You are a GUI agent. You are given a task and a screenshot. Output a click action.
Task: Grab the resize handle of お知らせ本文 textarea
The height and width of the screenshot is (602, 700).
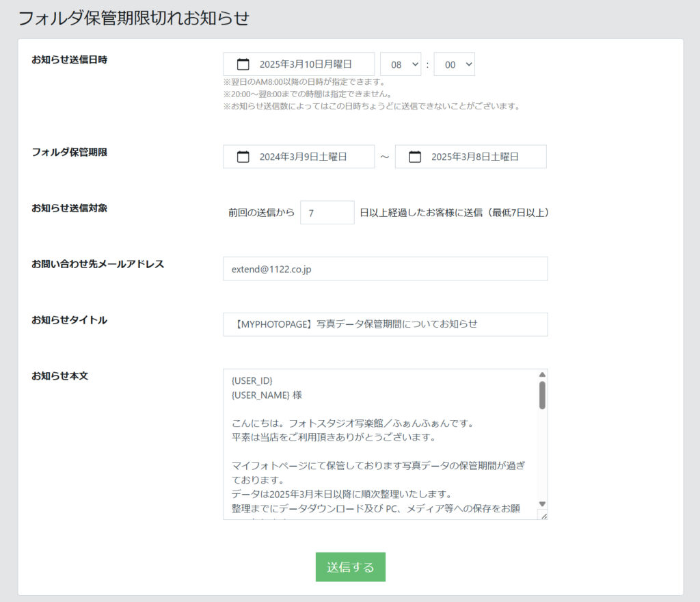[x=543, y=515]
